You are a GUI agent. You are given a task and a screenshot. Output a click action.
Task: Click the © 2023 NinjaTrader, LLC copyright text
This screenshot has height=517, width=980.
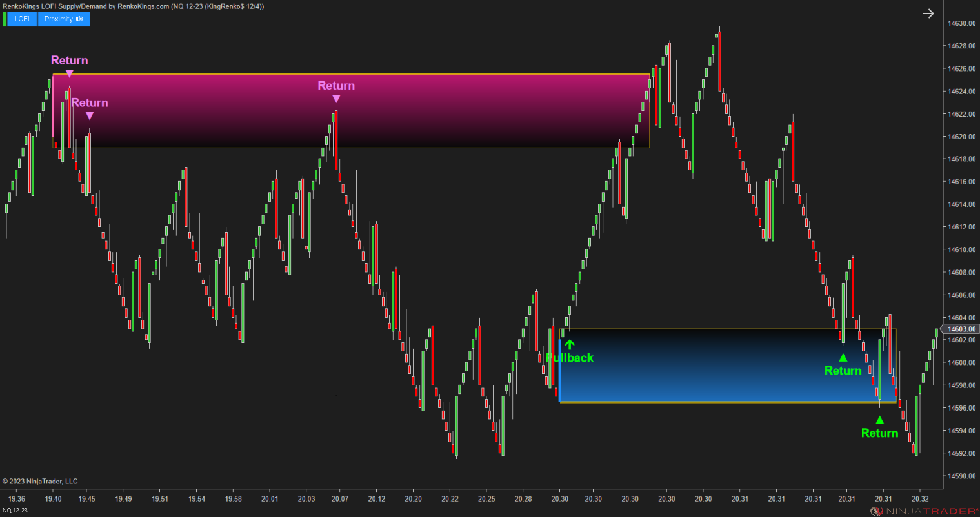(x=39, y=481)
